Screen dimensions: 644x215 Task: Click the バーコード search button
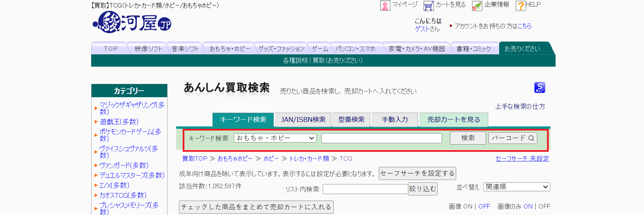point(513,138)
